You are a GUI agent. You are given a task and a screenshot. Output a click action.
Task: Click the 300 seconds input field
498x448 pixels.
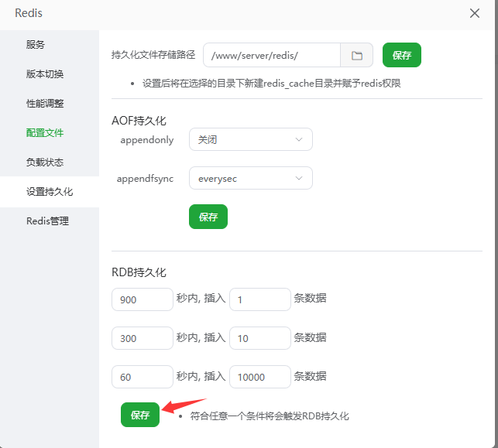tap(143, 338)
